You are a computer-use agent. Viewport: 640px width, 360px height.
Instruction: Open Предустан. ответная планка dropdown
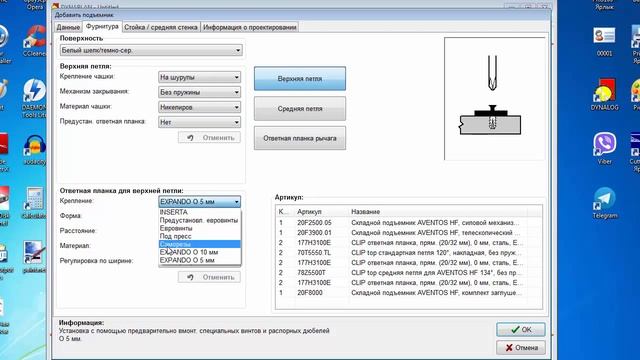(199, 122)
